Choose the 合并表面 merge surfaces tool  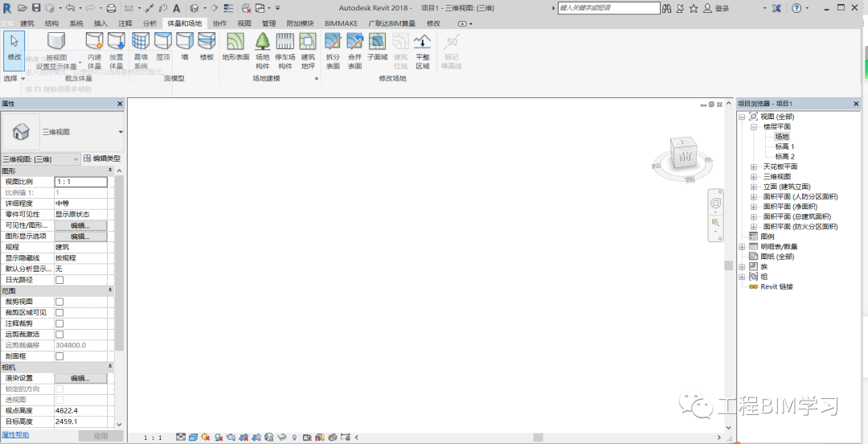355,51
